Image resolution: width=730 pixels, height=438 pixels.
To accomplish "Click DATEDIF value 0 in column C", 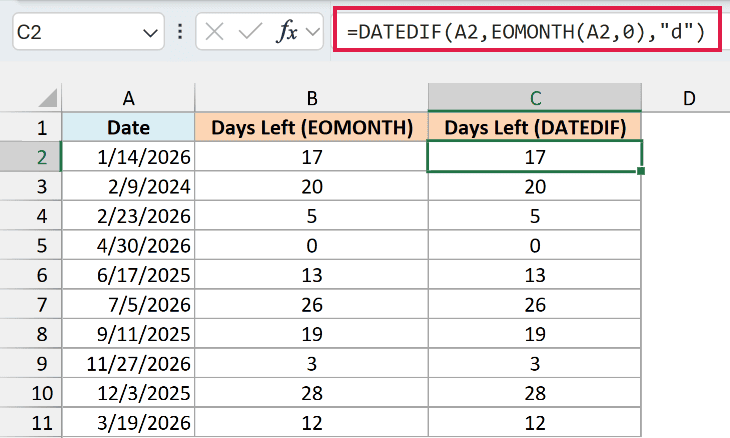I will (x=535, y=245).
